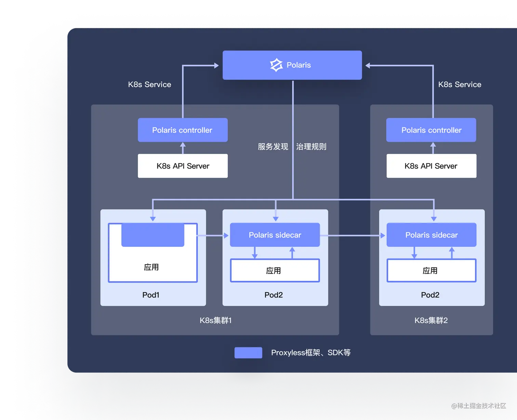The width and height of the screenshot is (517, 420).
Task: Expand the K8s集群2 container panel
Action: coord(431,321)
